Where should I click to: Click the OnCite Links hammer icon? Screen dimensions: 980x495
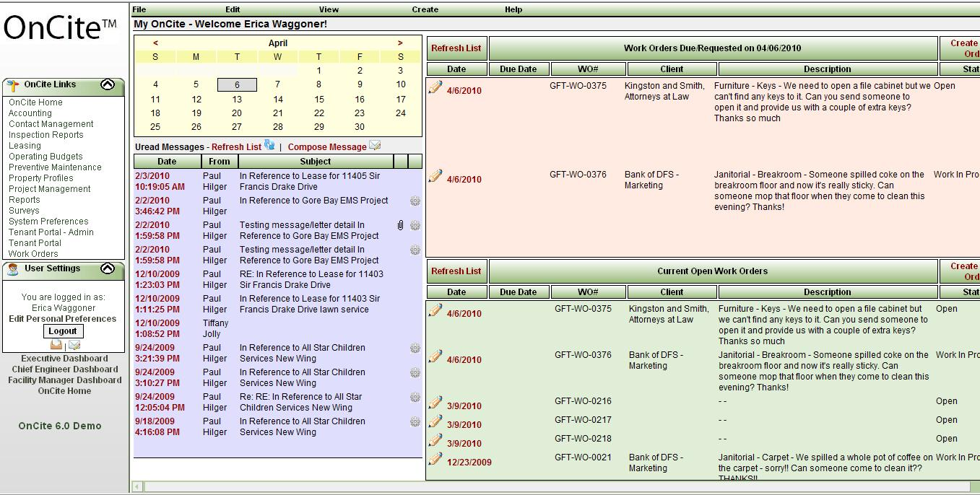13,85
